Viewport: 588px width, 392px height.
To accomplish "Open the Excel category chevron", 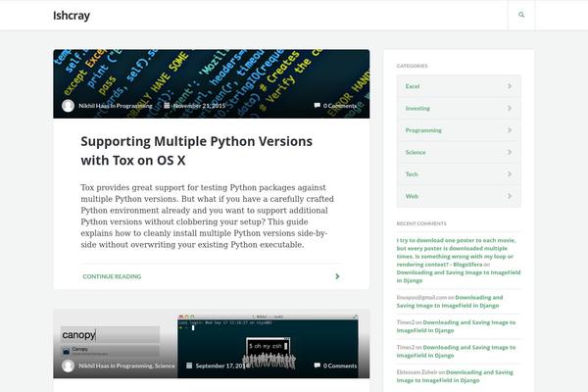I will [510, 86].
